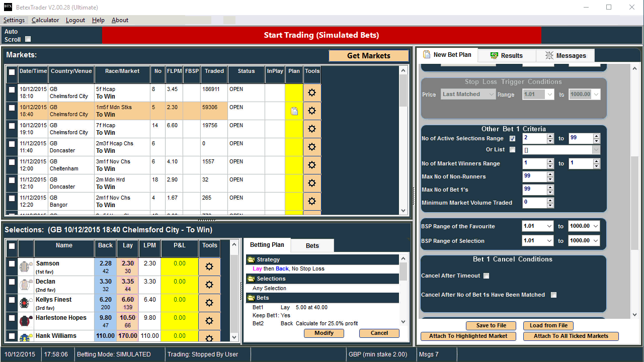Click the plan document icon for 1m5f Mdn Stks
Image resolution: width=644 pixels, height=362 pixels.
tap(294, 112)
